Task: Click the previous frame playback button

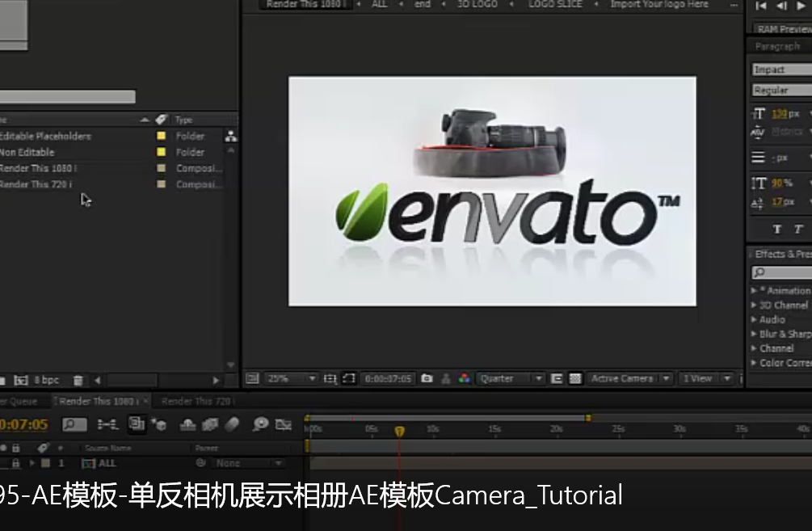Action: point(781,6)
